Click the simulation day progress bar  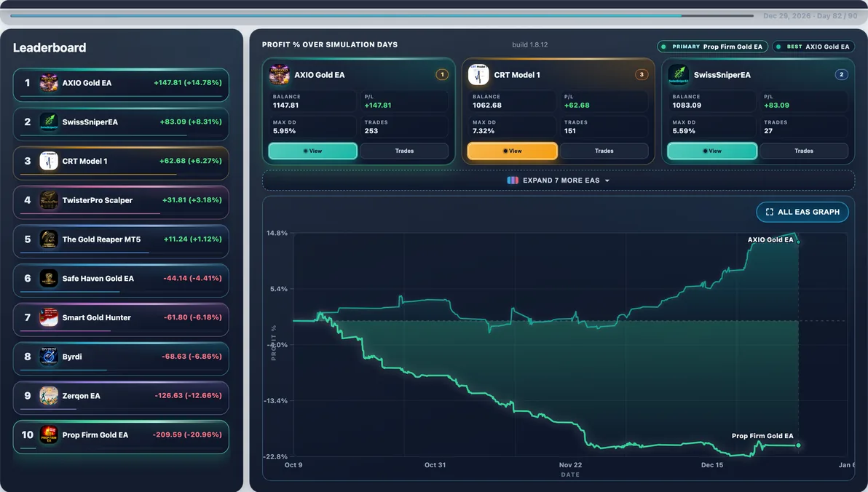coord(382,15)
